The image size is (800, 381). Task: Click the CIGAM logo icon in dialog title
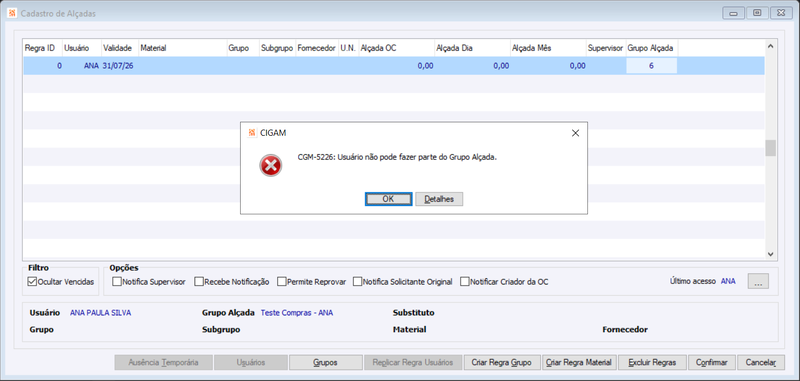click(x=252, y=133)
